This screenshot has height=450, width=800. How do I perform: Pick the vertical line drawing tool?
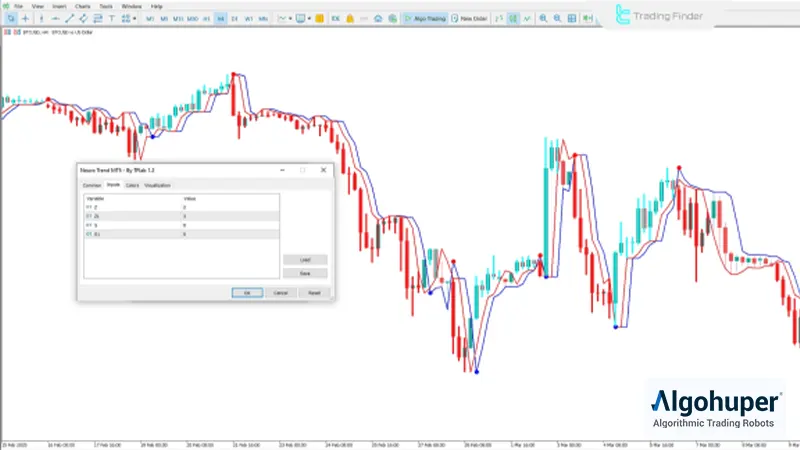(41, 19)
